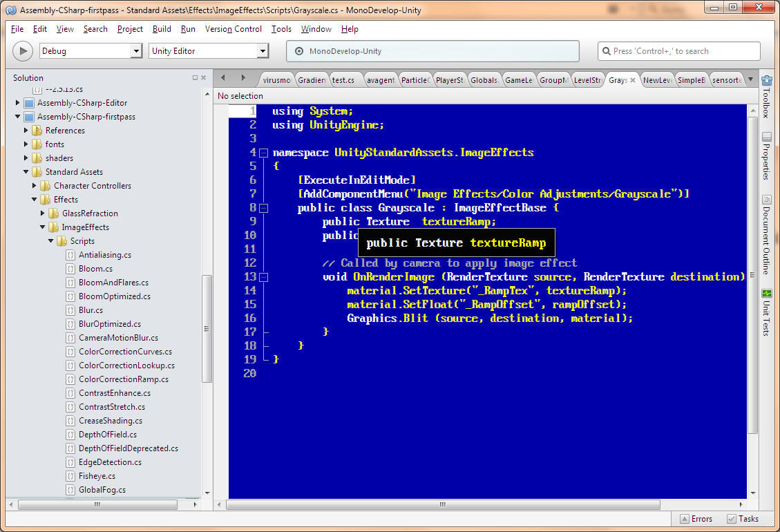Open the Errors pad
Image resolution: width=780 pixels, height=532 pixels.
(x=696, y=518)
